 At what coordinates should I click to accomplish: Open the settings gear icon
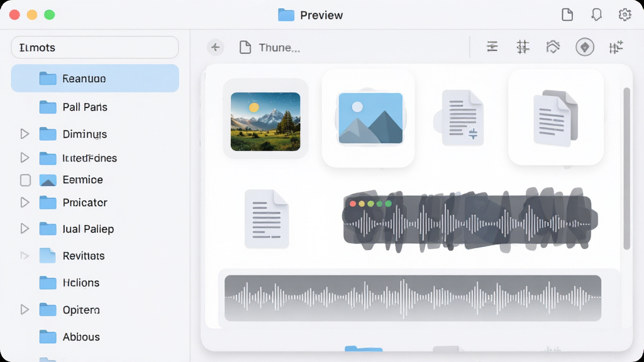click(625, 15)
